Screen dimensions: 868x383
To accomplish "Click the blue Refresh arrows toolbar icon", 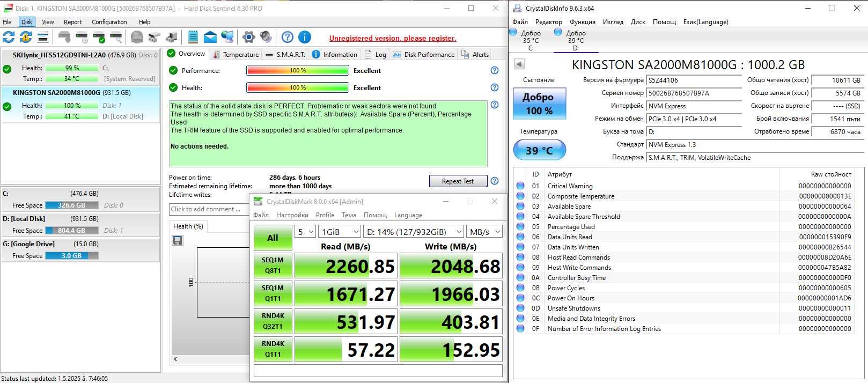I will click(x=9, y=37).
